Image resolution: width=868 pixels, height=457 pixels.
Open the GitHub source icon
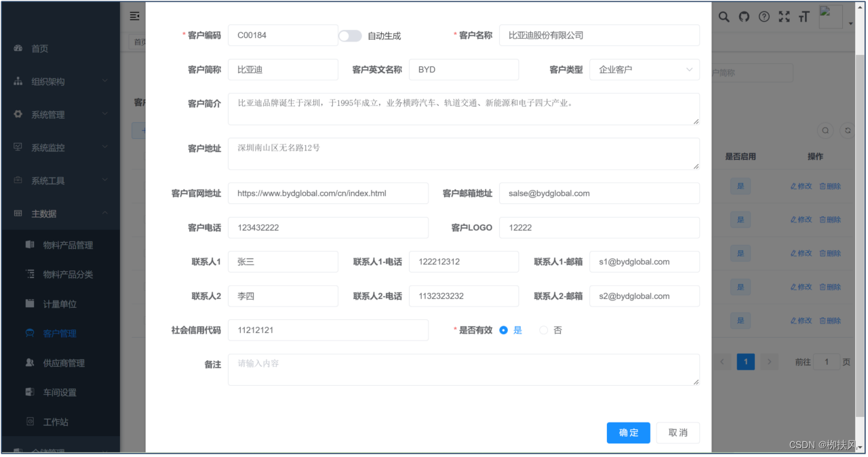click(x=745, y=17)
